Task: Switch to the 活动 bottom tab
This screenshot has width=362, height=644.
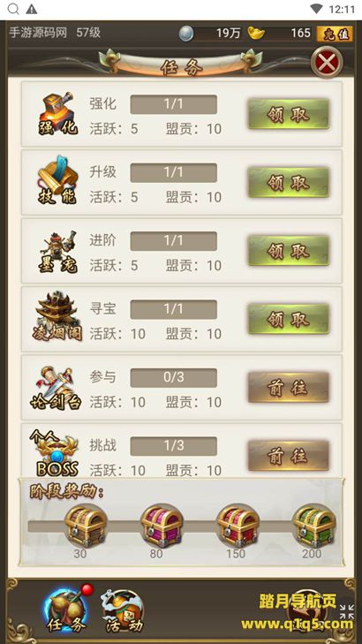Action: (x=123, y=612)
